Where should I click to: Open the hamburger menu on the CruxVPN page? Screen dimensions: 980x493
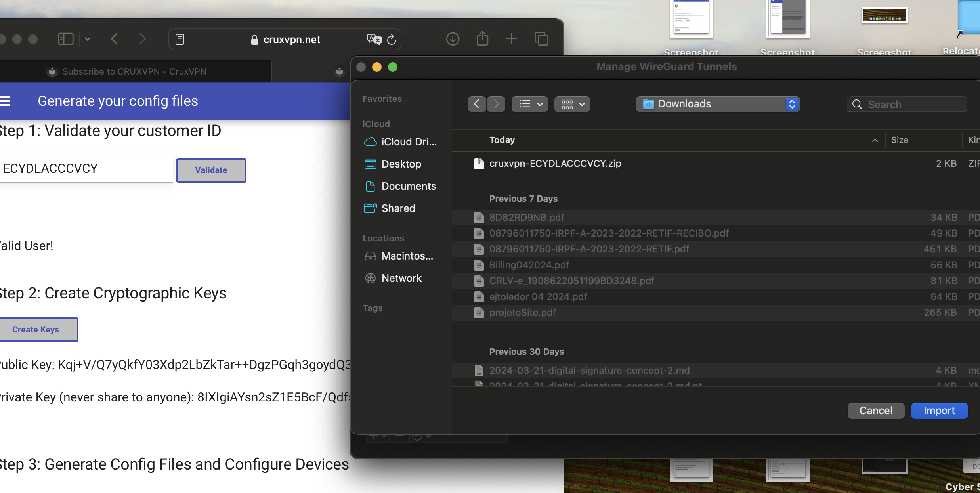tap(6, 101)
